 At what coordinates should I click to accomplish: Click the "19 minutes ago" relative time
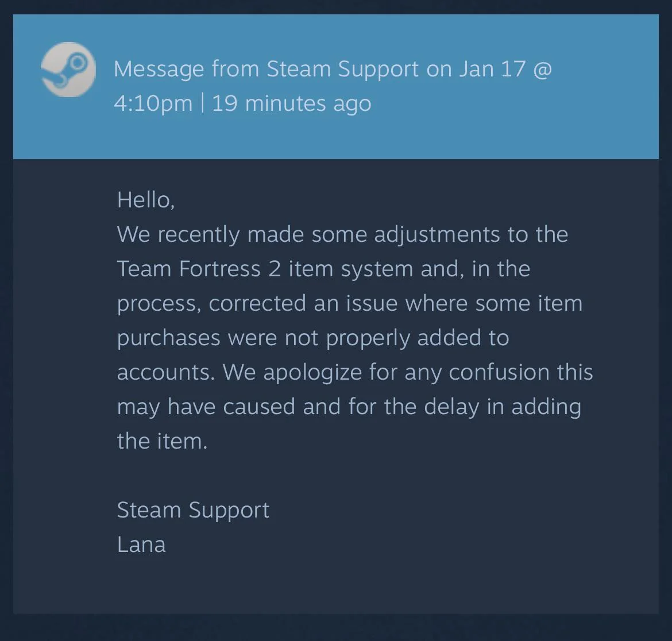point(291,104)
